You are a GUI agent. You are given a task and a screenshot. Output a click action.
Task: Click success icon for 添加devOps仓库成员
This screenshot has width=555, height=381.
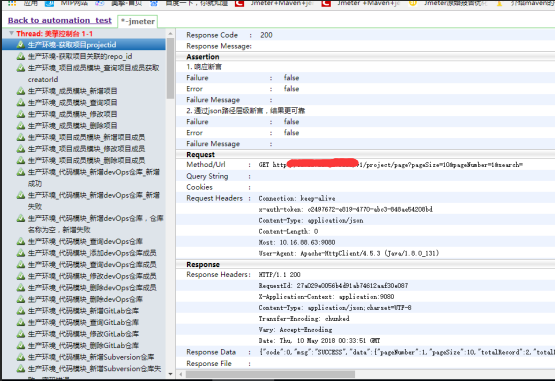[21, 253]
